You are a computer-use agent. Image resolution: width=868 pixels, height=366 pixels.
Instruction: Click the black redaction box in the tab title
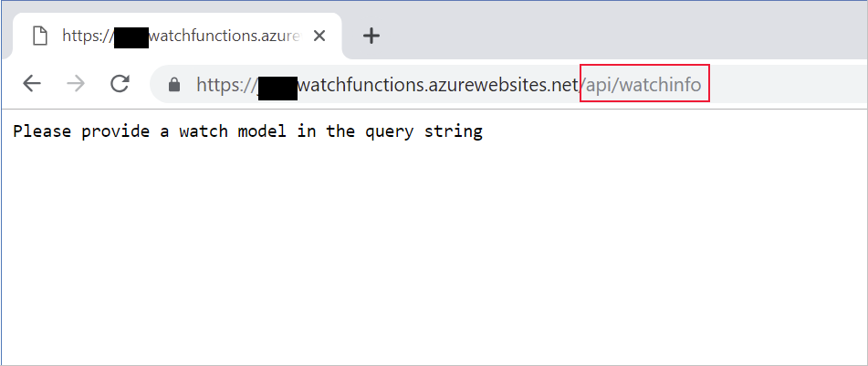(131, 37)
